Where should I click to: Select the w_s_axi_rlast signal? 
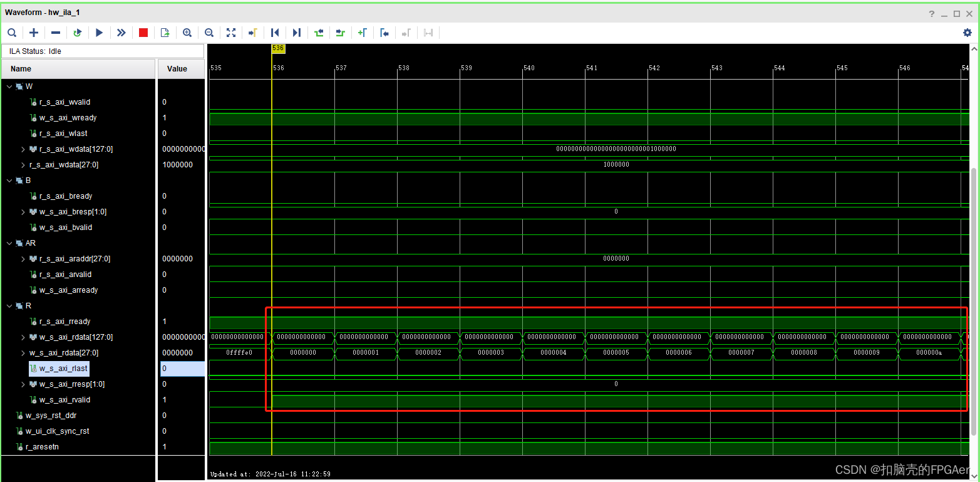click(x=59, y=368)
